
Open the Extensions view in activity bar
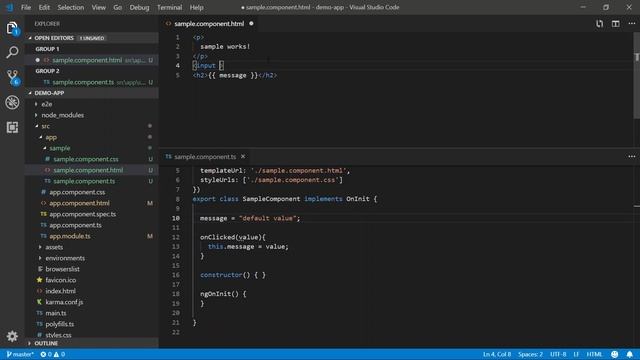click(12, 127)
